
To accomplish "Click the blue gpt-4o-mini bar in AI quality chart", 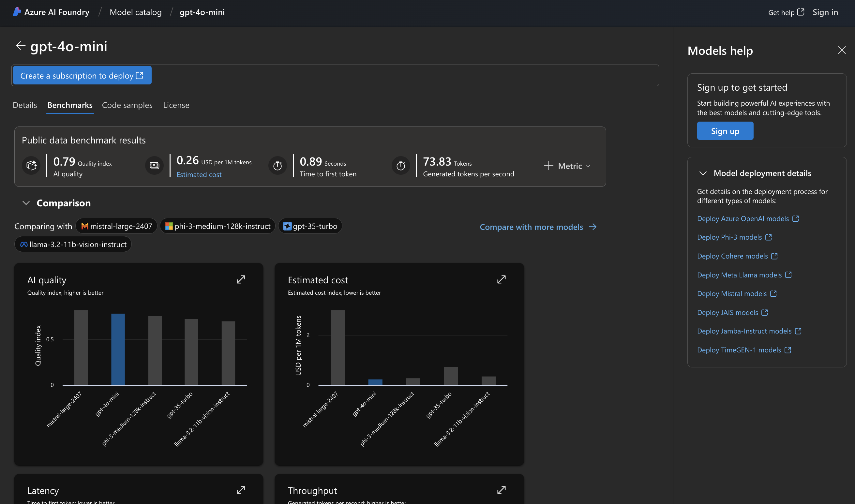I will pos(118,349).
